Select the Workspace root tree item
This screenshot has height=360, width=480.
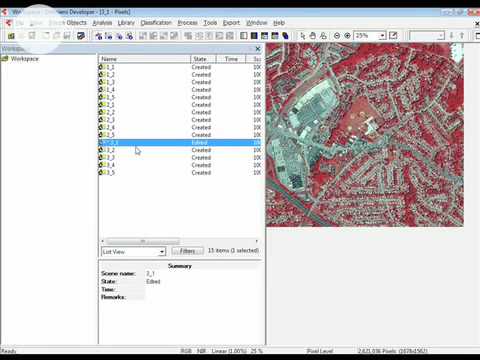click(21, 59)
